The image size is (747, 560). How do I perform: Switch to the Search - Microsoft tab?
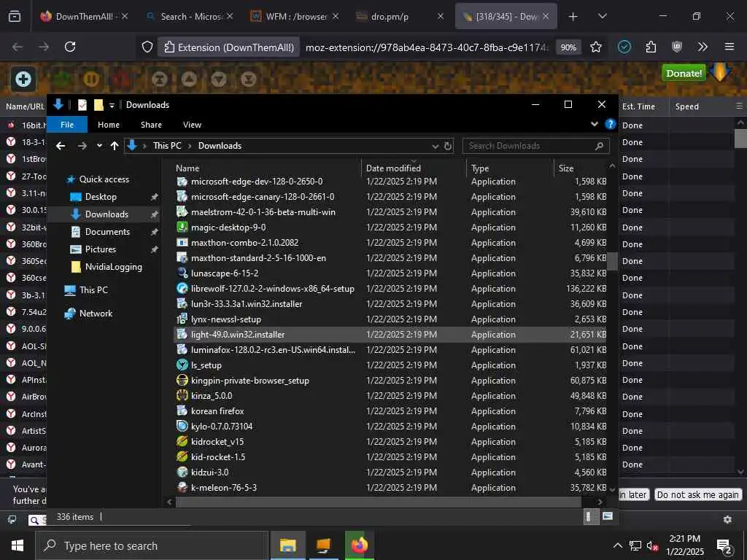(x=189, y=17)
